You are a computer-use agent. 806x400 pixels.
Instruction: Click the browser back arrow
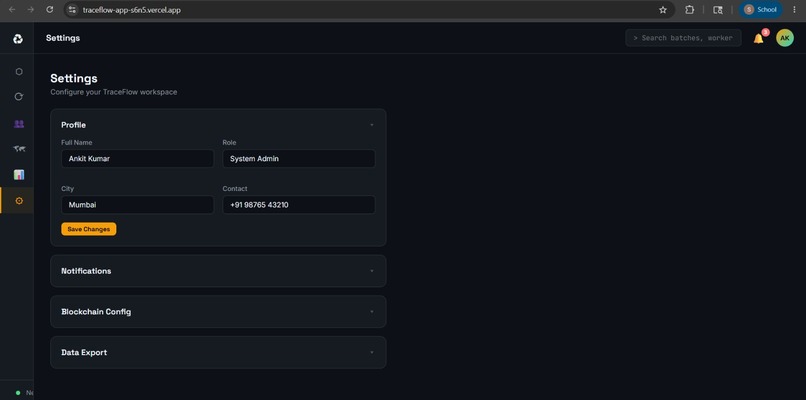[x=12, y=10]
